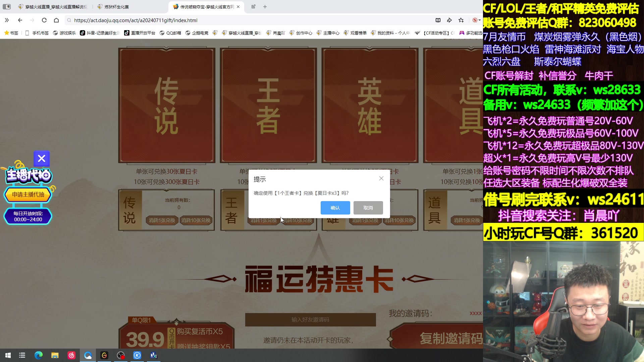
Task: Open 【CF活动专区】 bookmark
Action: pos(435,33)
